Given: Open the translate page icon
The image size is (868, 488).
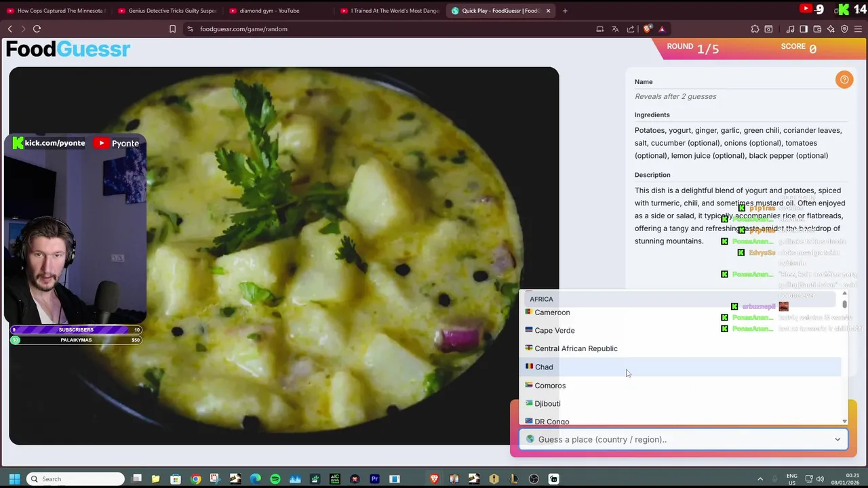Looking at the screenshot, I should [x=615, y=29].
